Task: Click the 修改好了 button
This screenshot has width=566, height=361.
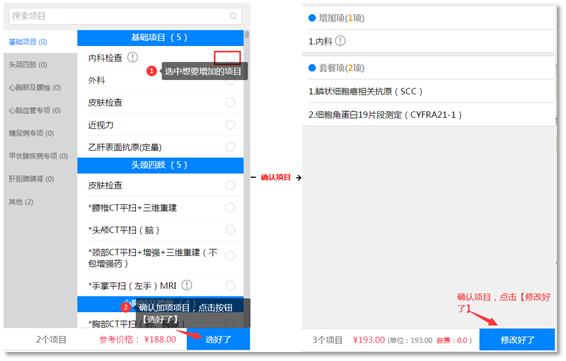Action: pyautogui.click(x=517, y=339)
